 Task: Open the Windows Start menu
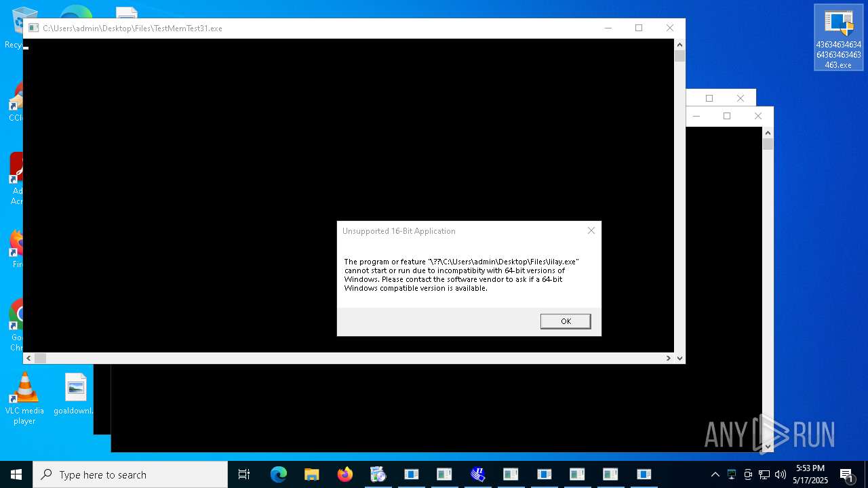(x=16, y=474)
